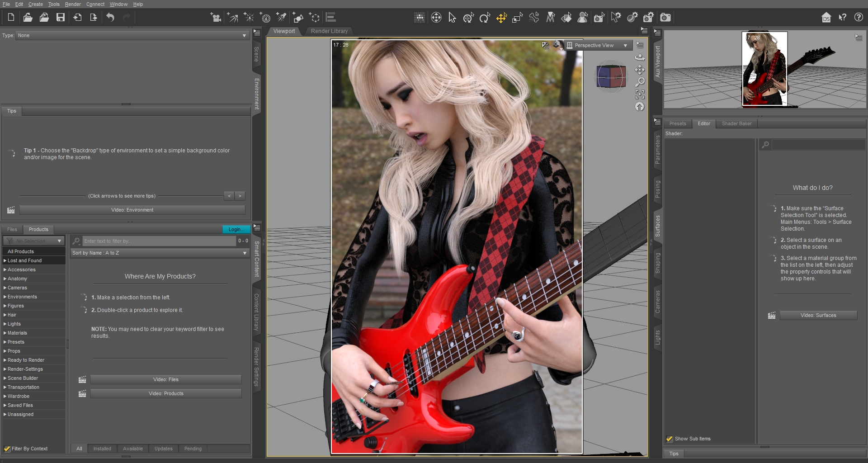Open the Environment Type dropdown
Image resolution: width=868 pixels, height=463 pixels.
132,35
